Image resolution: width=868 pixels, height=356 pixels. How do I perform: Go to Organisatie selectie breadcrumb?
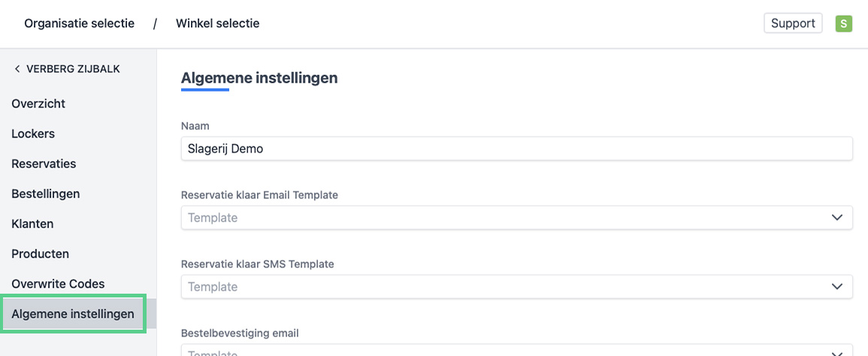[x=79, y=23]
